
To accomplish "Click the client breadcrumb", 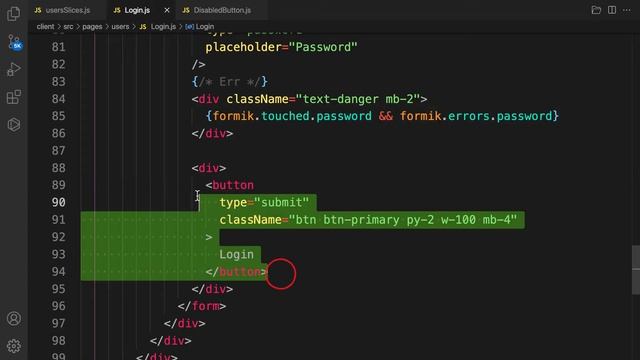I will coord(45,27).
